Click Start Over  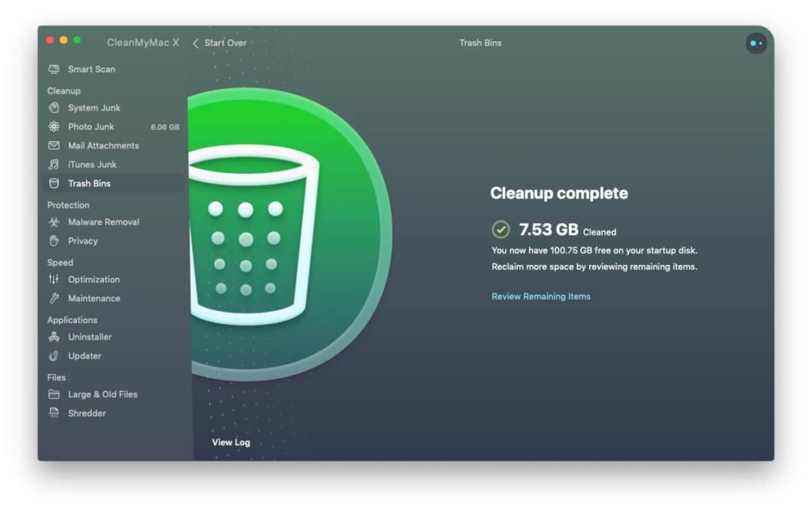pos(225,43)
